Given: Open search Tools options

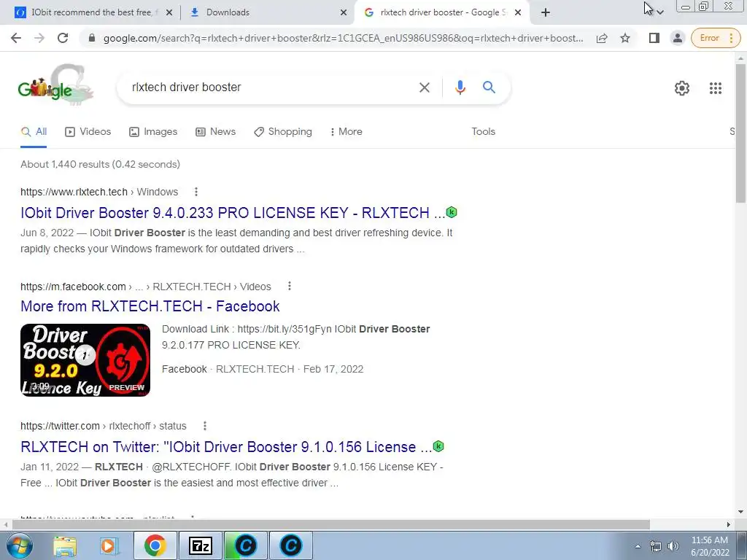Looking at the screenshot, I should click(484, 131).
